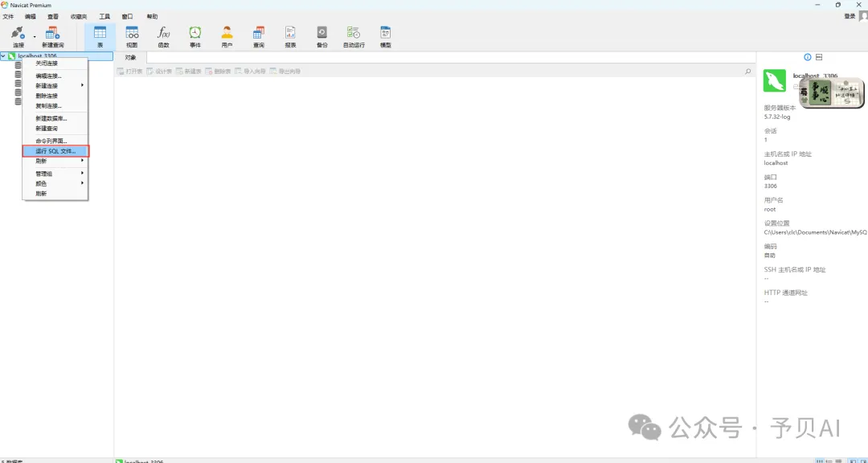Viewport: 868px width, 463px height.
Task: Choose 关闭连接 from the context menu
Action: tap(55, 64)
